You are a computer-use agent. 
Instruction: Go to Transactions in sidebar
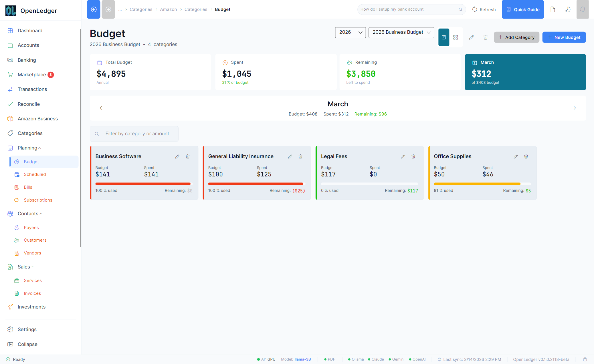pos(32,89)
